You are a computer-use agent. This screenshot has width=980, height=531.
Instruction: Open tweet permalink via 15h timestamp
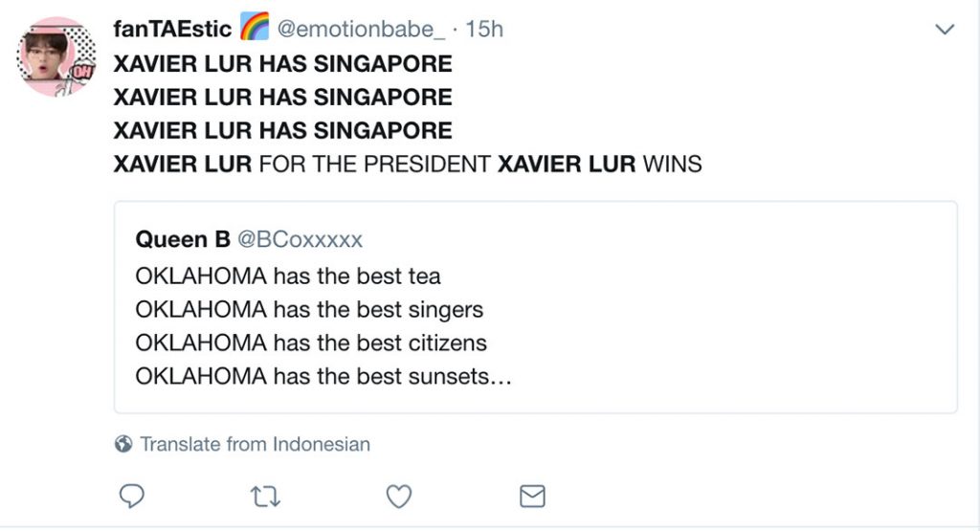coord(483,30)
